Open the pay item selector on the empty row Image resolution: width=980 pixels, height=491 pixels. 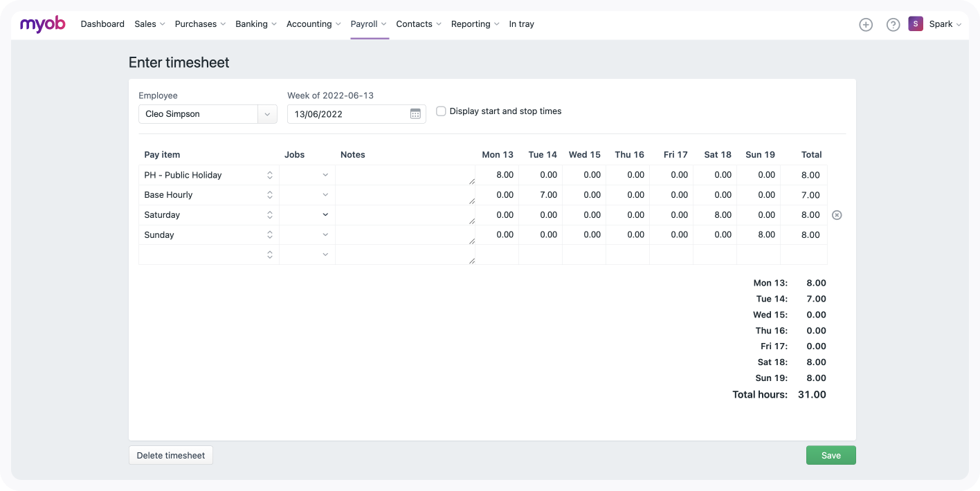[271, 254]
